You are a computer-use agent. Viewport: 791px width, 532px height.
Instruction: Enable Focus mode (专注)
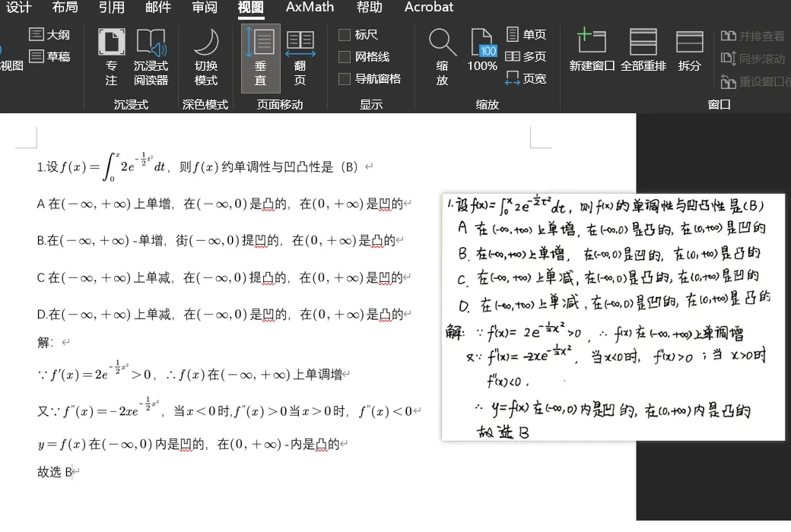[111, 58]
